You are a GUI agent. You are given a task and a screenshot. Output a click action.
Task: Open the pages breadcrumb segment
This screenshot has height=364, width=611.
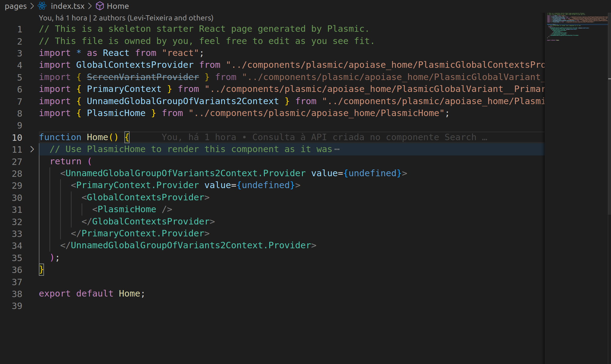[16, 6]
